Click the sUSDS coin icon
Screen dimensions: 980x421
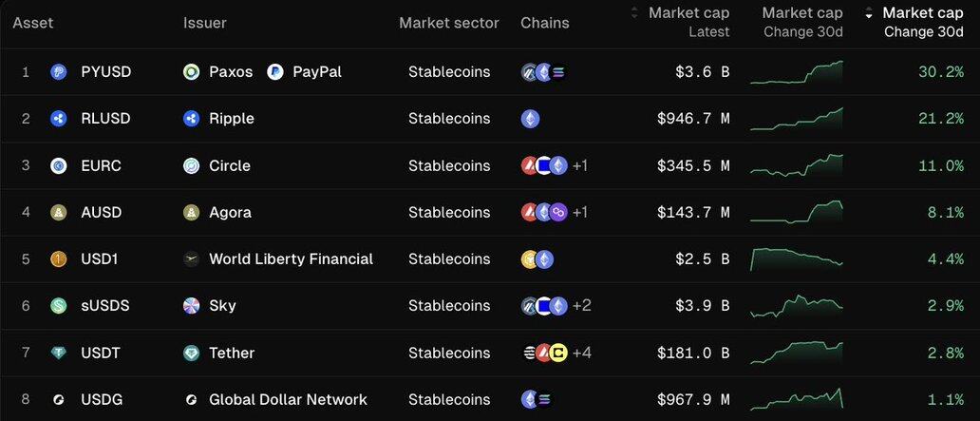pos(59,306)
